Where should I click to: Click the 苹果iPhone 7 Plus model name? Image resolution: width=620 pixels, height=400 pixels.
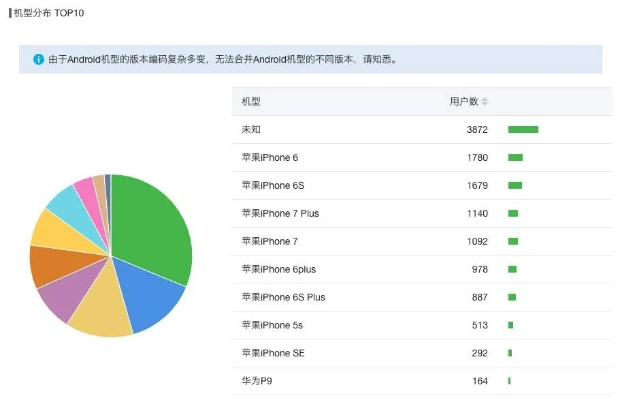click(x=280, y=214)
